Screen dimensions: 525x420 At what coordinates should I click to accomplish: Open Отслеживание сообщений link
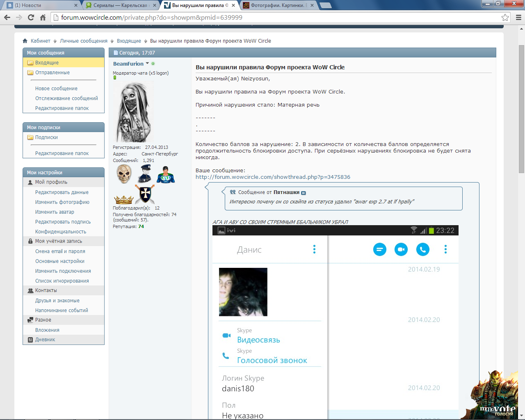point(66,98)
